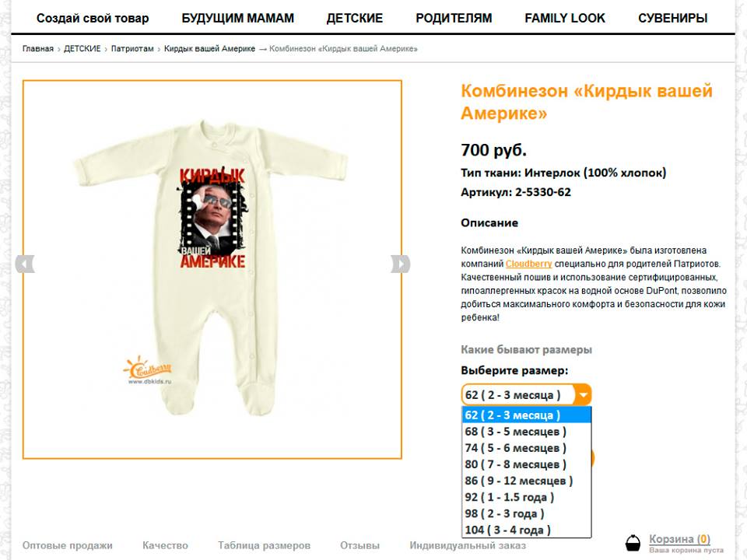Open Таблица размеров footer link
This screenshot has width=747, height=560.
pyautogui.click(x=264, y=545)
